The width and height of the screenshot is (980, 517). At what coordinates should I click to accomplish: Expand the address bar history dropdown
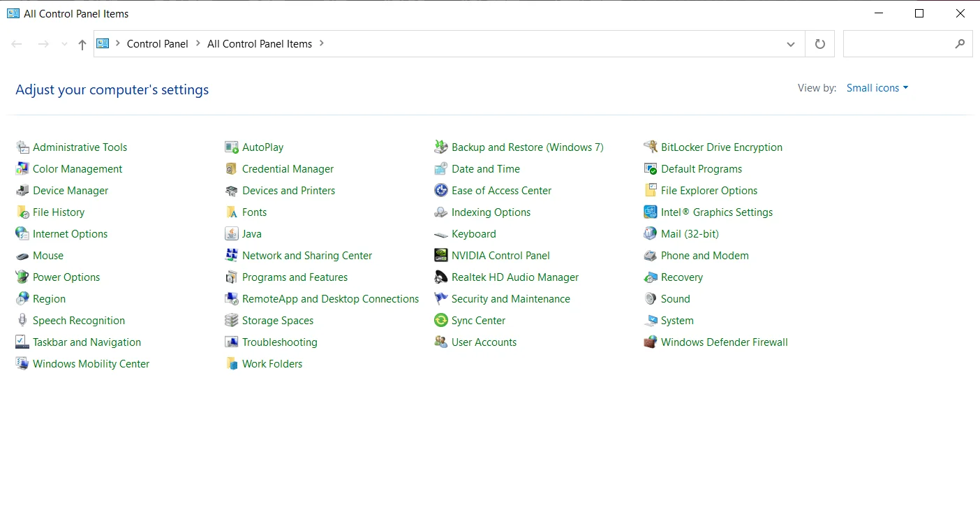790,44
